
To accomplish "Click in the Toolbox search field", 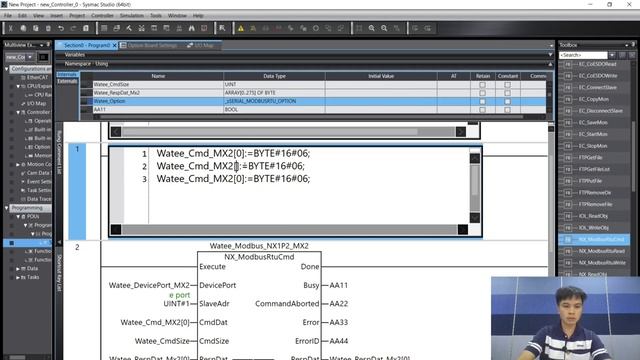I will pyautogui.click(x=583, y=55).
